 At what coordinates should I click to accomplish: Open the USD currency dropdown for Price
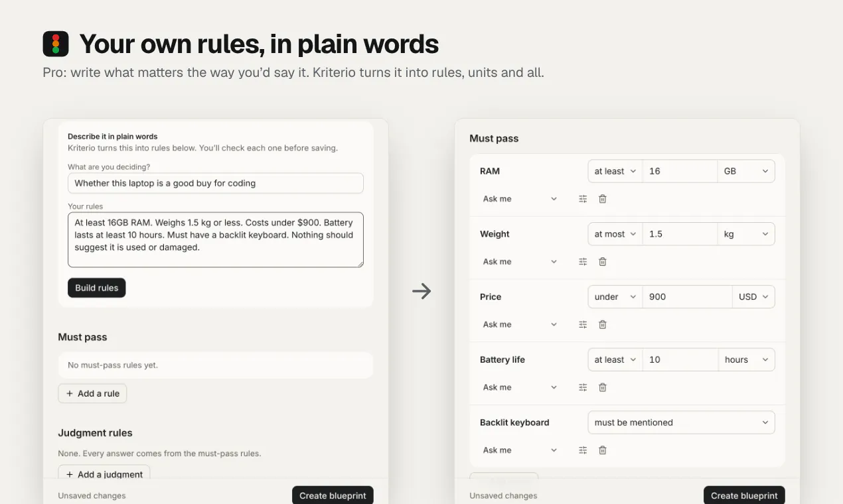tap(753, 297)
